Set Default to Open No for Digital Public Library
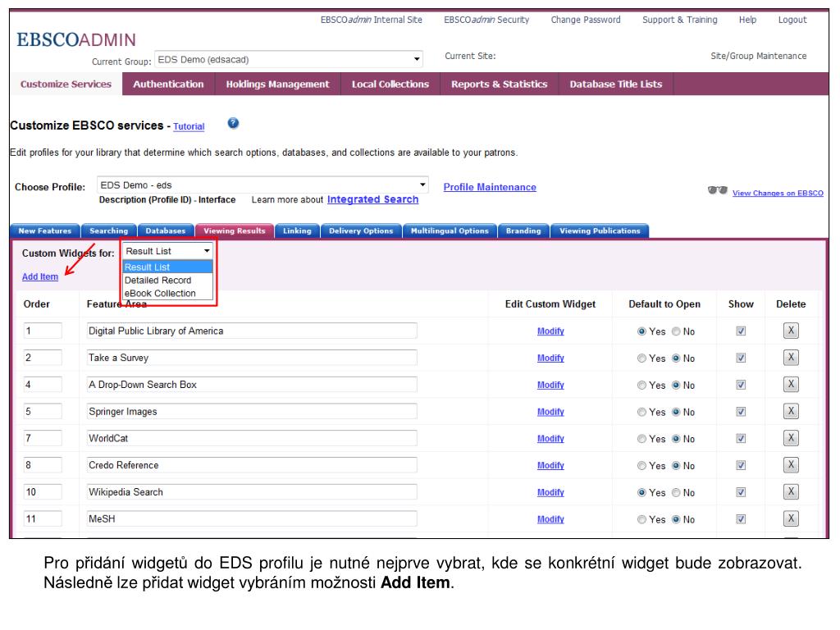The image size is (840, 630). coord(676,331)
